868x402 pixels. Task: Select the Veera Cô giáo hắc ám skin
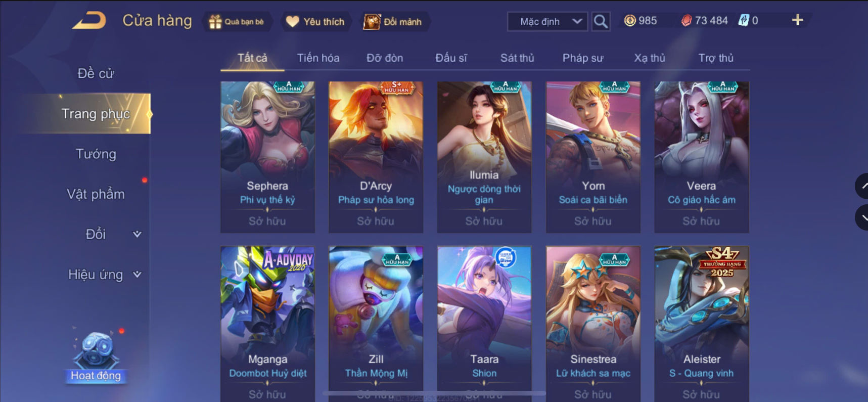[701, 157]
